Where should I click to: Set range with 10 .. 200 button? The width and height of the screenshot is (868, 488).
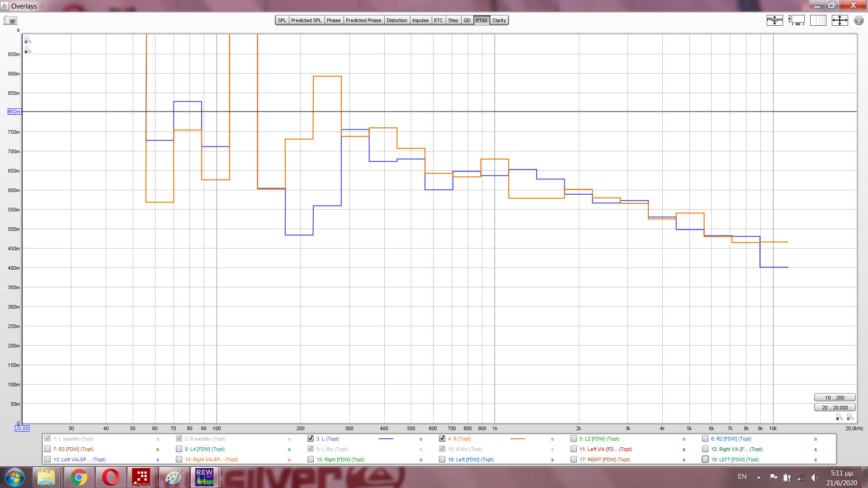click(835, 398)
